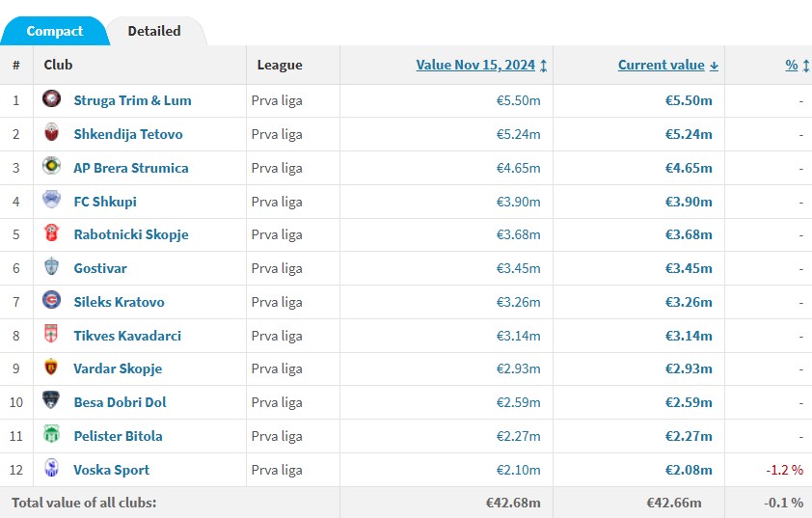Open the Gostivar club link
The width and height of the screenshot is (812, 518).
(100, 268)
